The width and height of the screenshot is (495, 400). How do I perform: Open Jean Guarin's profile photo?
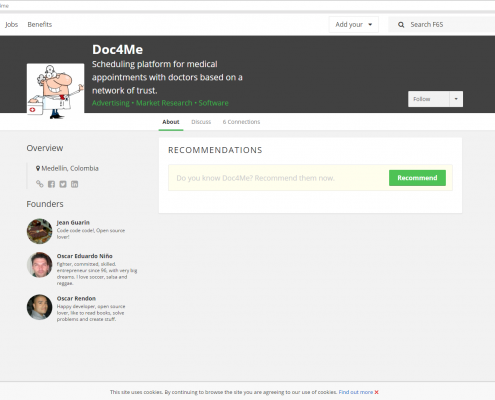(39, 231)
